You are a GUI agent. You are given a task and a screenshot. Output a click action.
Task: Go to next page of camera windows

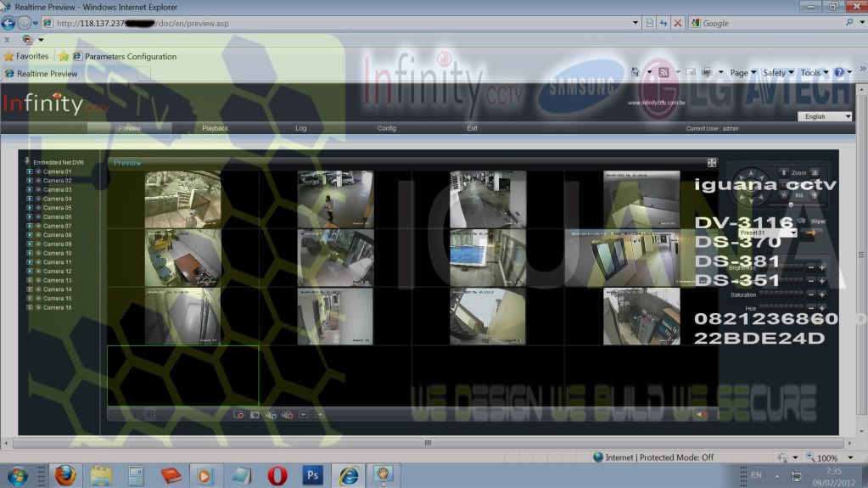click(x=319, y=414)
